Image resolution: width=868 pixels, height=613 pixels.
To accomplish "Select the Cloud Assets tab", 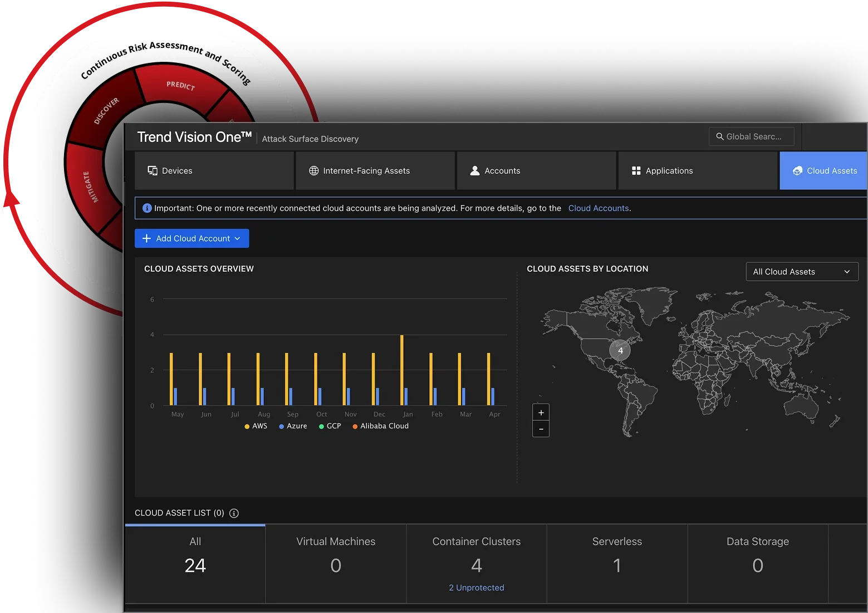I will pos(823,171).
